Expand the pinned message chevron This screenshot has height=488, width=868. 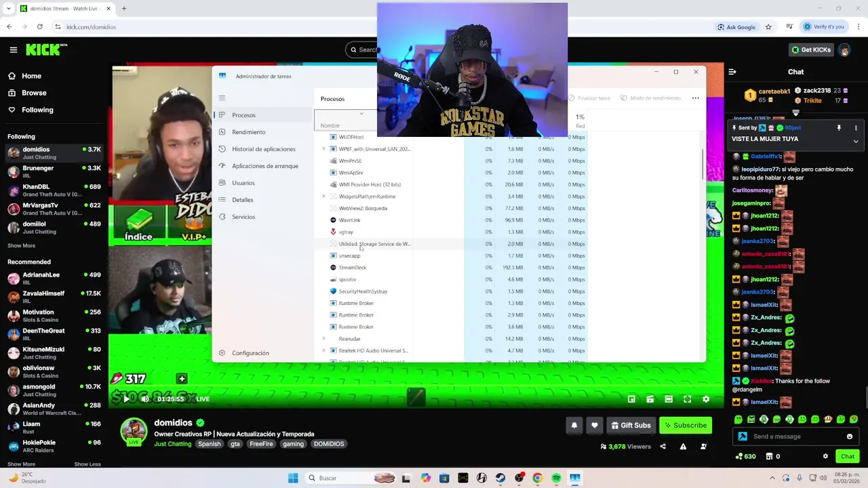(x=856, y=142)
